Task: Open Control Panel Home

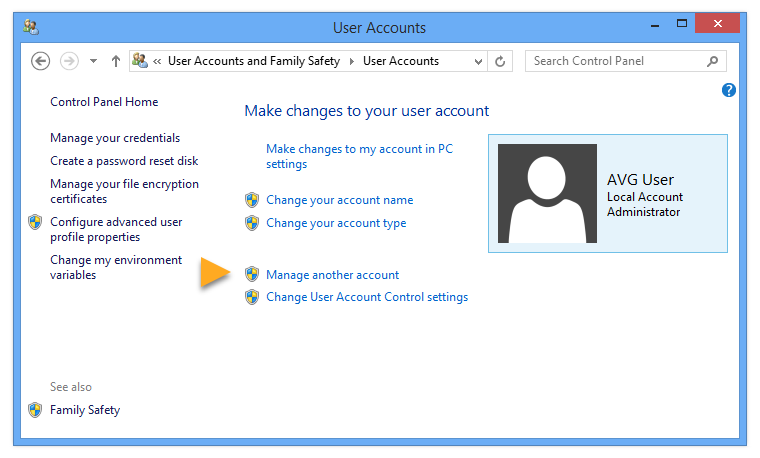Action: point(104,102)
